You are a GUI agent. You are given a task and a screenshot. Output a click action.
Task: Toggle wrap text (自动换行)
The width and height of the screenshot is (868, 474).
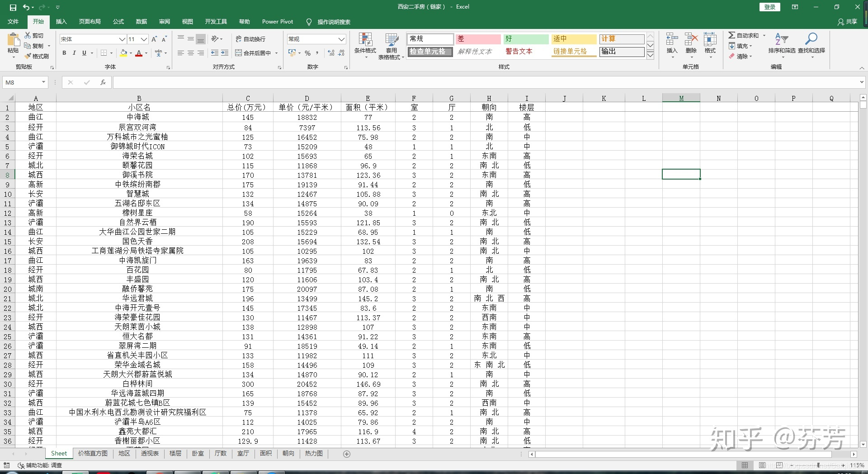click(250, 39)
